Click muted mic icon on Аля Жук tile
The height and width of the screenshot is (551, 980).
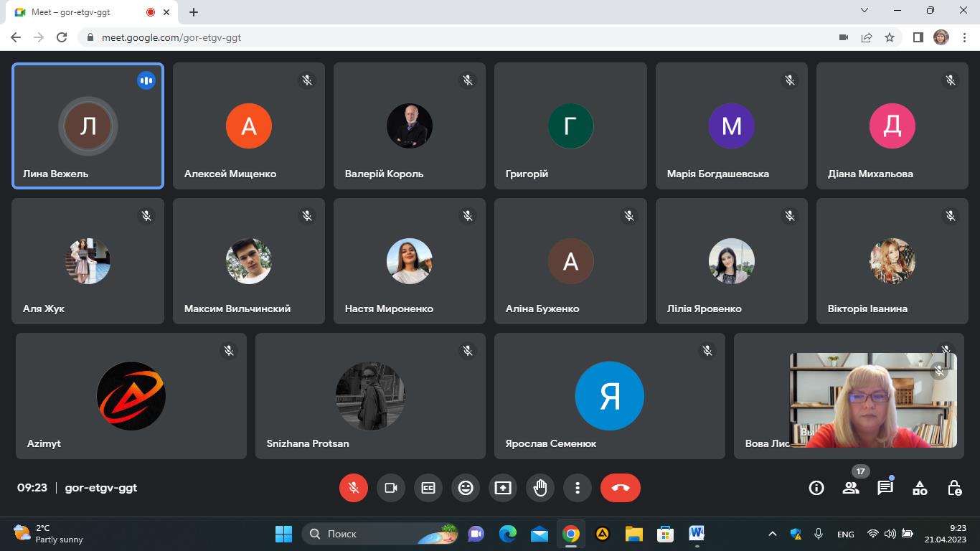tap(146, 215)
